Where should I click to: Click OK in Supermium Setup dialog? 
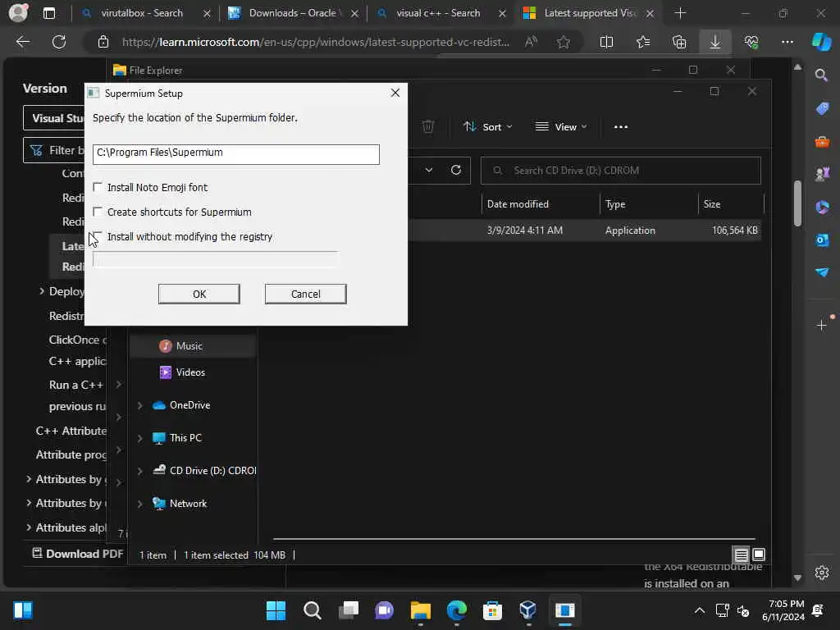(199, 294)
